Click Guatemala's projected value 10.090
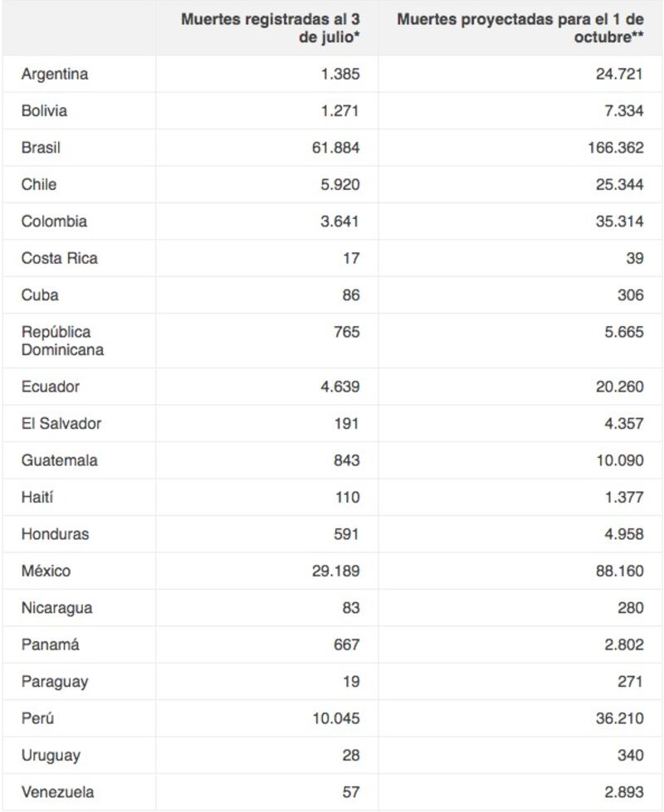 [619, 459]
